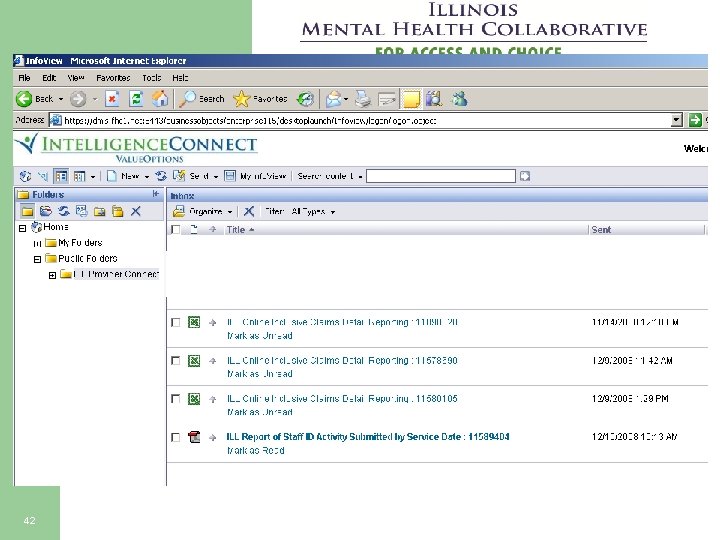The width and height of the screenshot is (720, 540).
Task: Click the Research book icon
Action: pos(433,99)
